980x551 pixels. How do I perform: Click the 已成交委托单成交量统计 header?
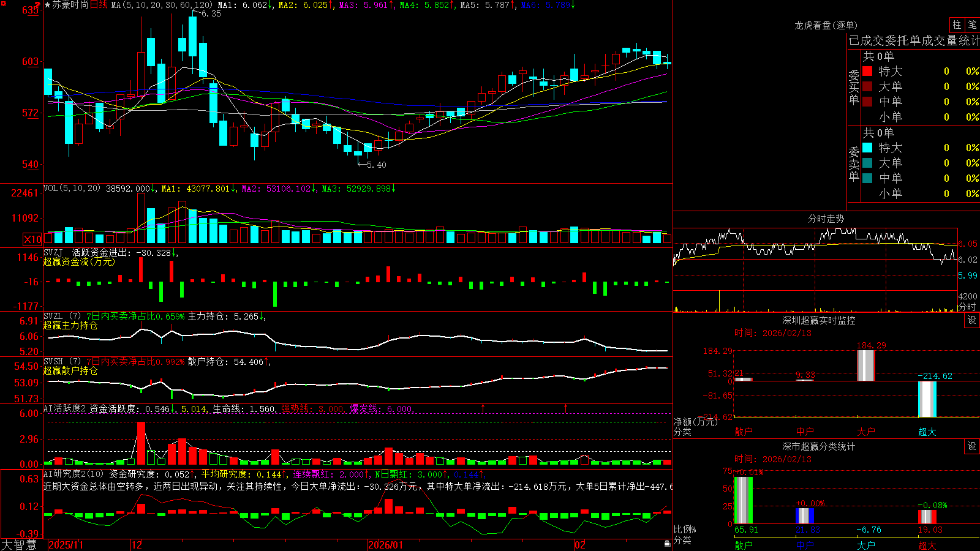coord(914,40)
